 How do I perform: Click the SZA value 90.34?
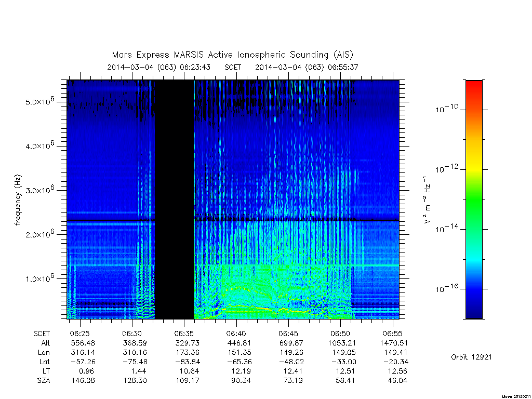click(241, 380)
